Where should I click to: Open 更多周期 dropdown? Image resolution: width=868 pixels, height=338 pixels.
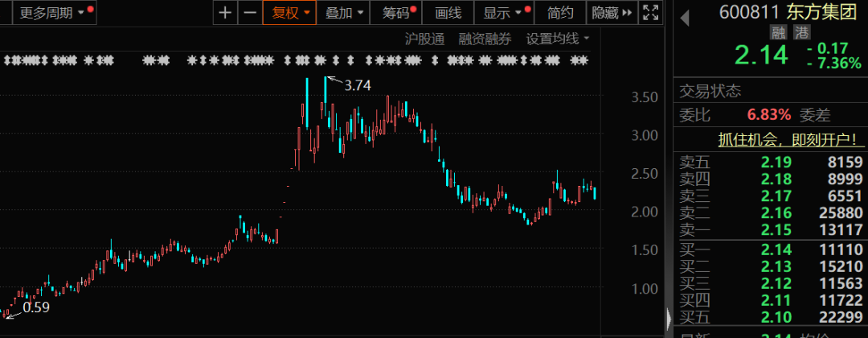point(54,13)
